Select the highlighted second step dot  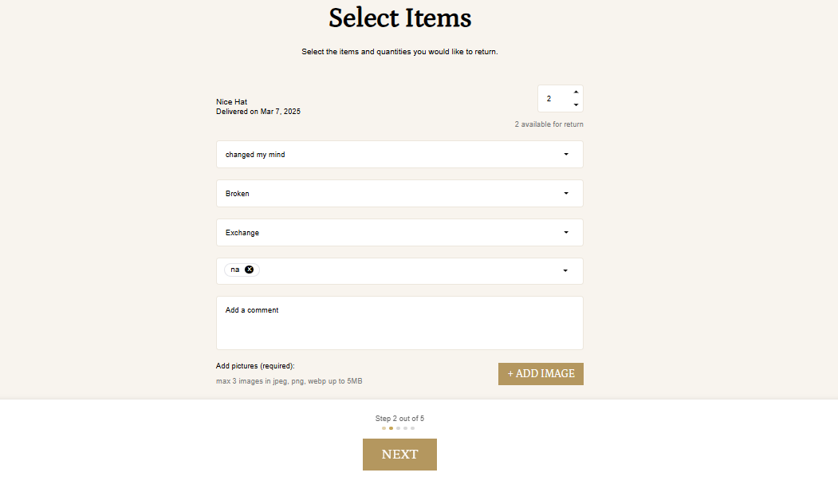[x=391, y=428]
